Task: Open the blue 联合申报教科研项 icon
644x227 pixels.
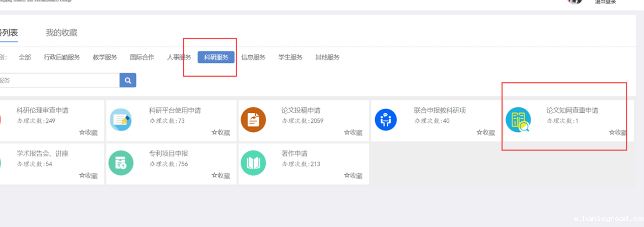Action: [x=386, y=120]
